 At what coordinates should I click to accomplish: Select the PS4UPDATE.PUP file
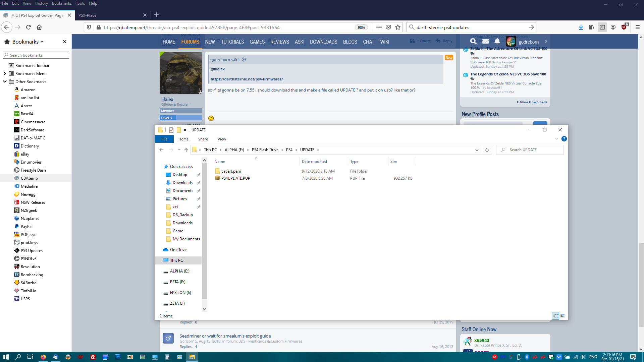click(x=235, y=178)
